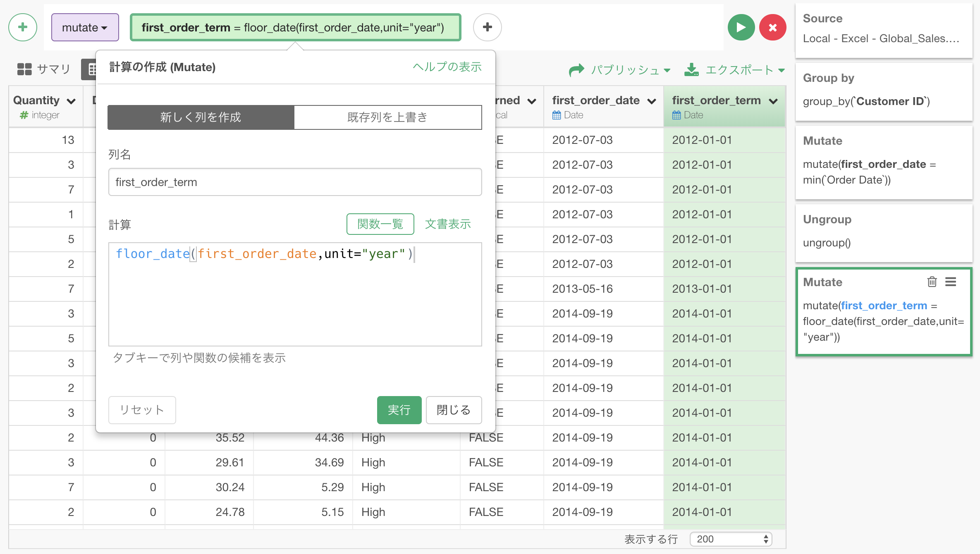Click the value 5.29 in table
Viewport: 980px width, 554px height.
pos(332,487)
